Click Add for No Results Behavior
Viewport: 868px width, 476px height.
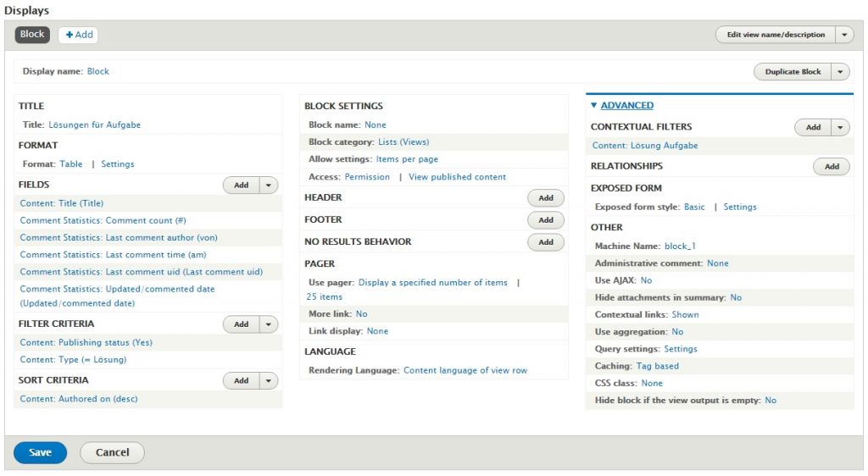[x=545, y=242]
